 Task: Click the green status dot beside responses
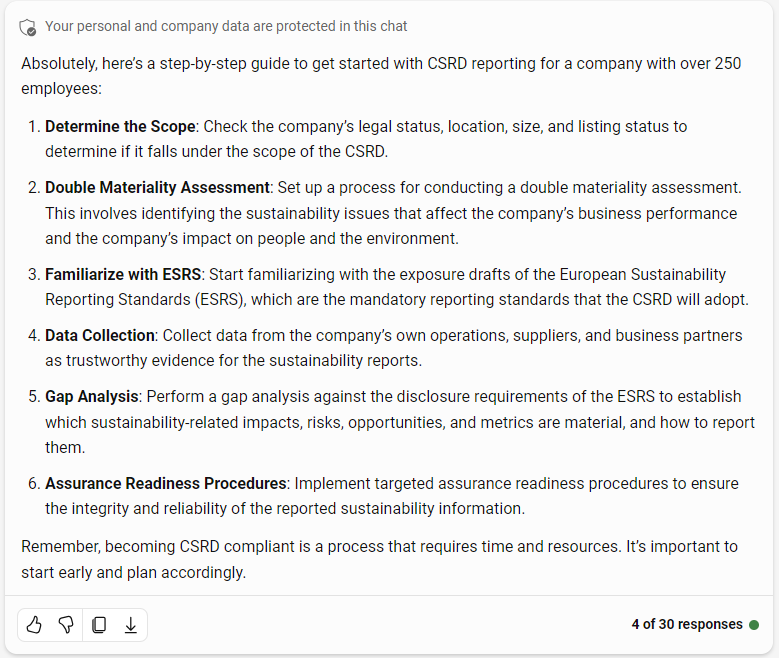pyautogui.click(x=754, y=625)
